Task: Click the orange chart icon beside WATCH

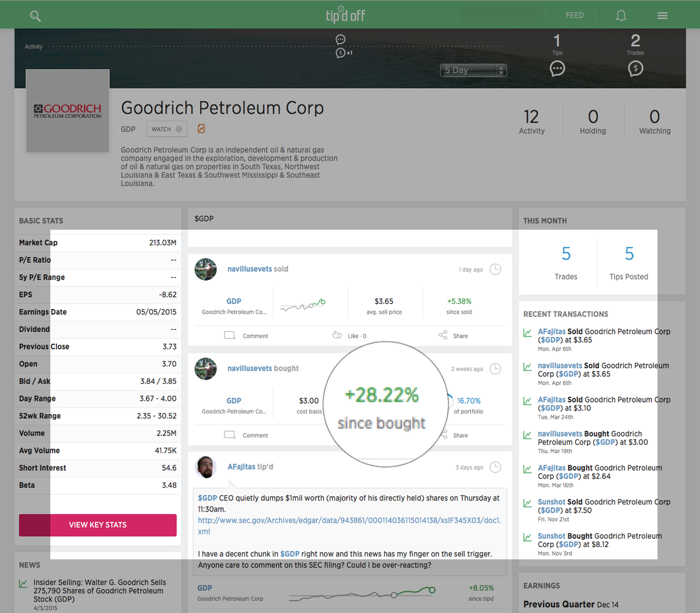Action: click(x=201, y=128)
